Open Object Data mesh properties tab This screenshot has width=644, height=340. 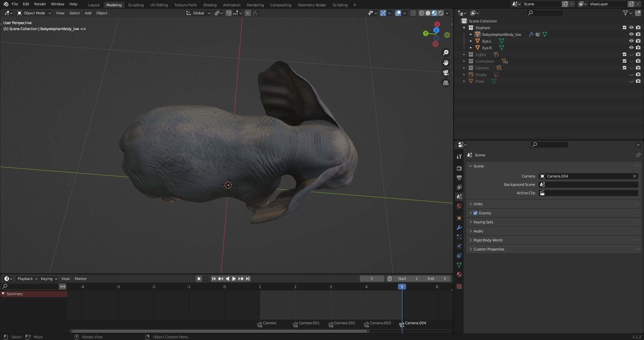coord(459,265)
